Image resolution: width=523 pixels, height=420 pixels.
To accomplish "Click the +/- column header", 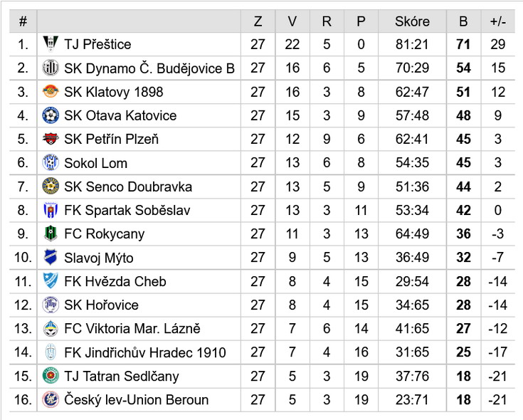I will 498,21.
